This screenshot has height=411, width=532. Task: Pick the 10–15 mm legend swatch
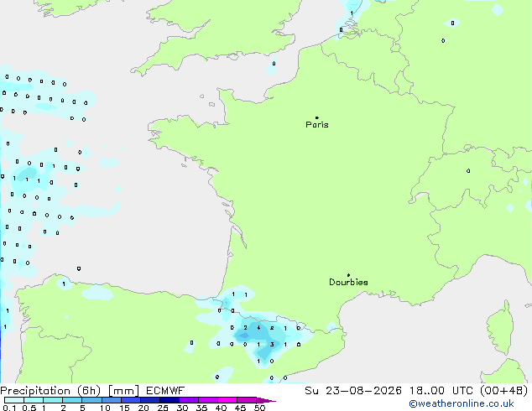click(112, 400)
